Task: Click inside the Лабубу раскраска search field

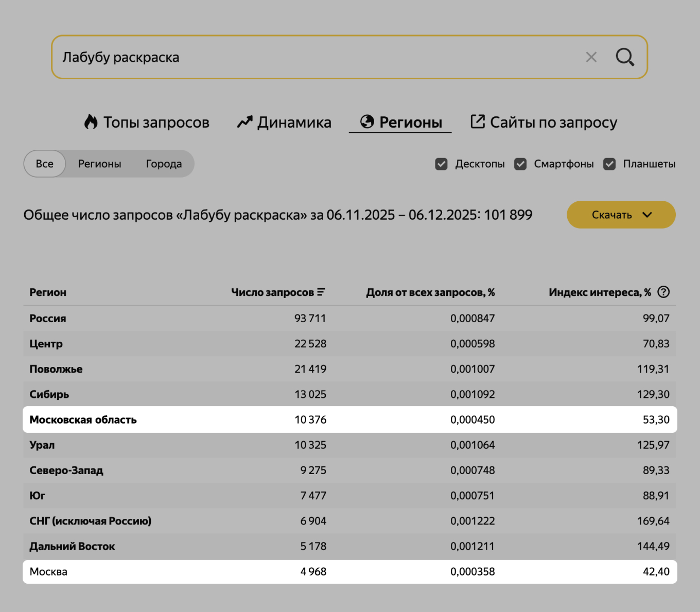Action: [257, 57]
